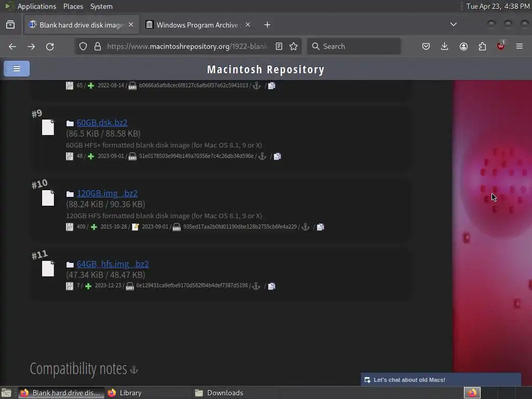Screen dimensions: 532x399
Task: Click the file icon for item #10
Action: pos(48,198)
